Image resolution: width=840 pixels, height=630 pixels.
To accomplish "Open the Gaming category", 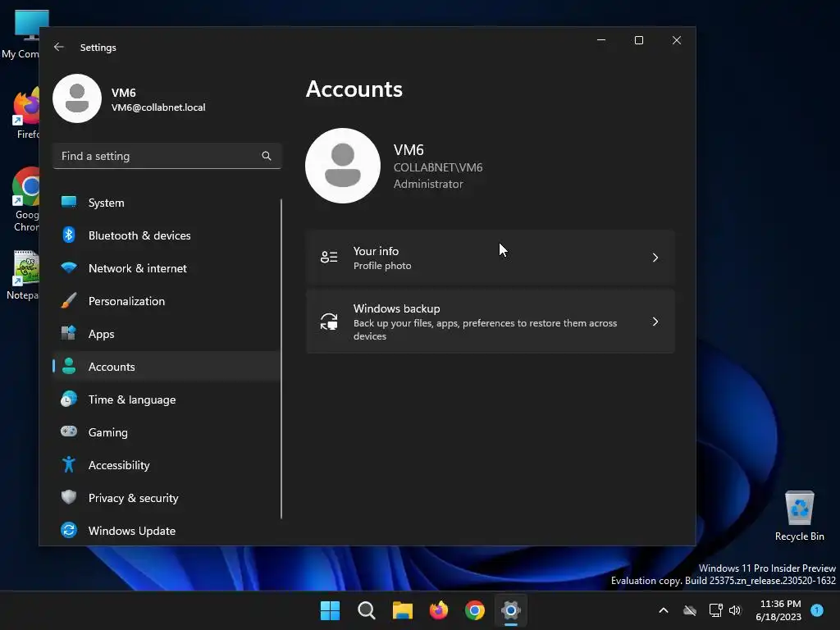I will click(167, 431).
